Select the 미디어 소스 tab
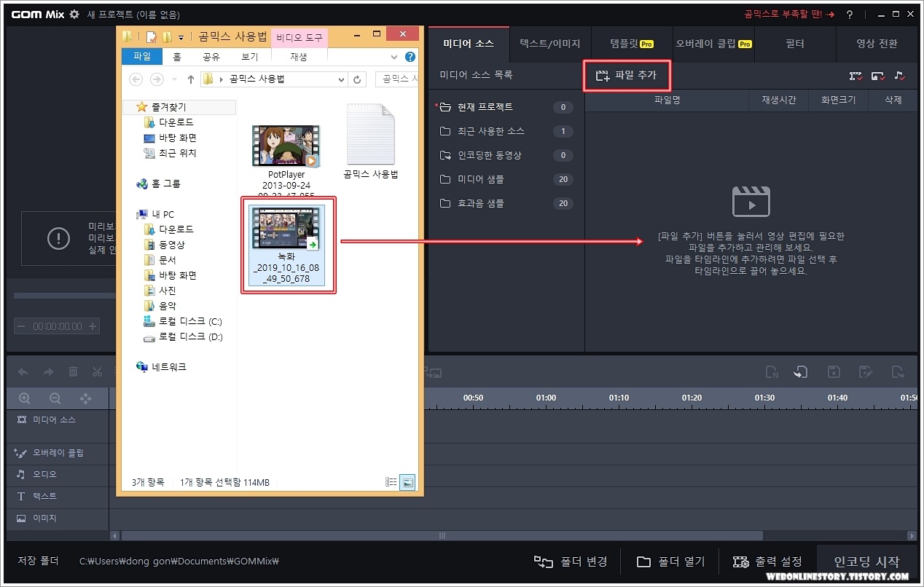The width and height of the screenshot is (924, 587). (x=469, y=44)
